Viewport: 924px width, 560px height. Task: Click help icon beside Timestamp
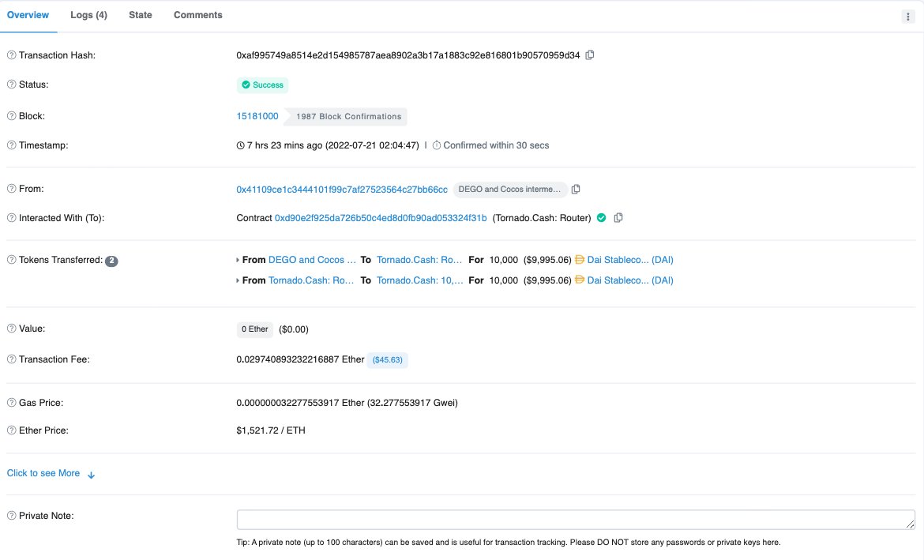11,145
